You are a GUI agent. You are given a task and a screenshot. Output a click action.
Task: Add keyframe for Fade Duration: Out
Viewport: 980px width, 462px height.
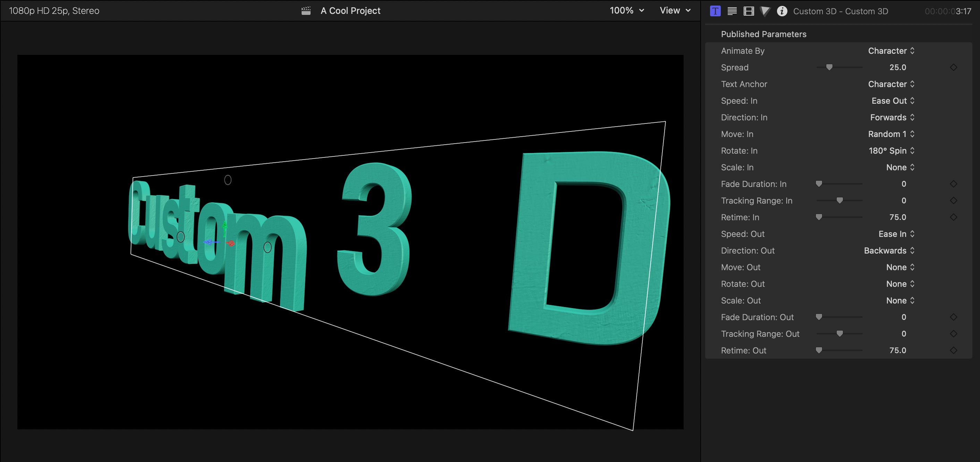tap(953, 317)
